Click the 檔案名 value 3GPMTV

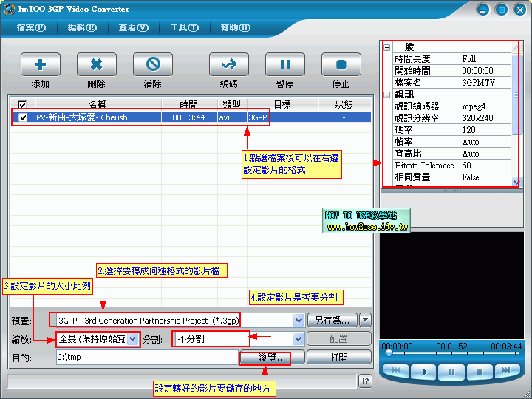click(485, 83)
